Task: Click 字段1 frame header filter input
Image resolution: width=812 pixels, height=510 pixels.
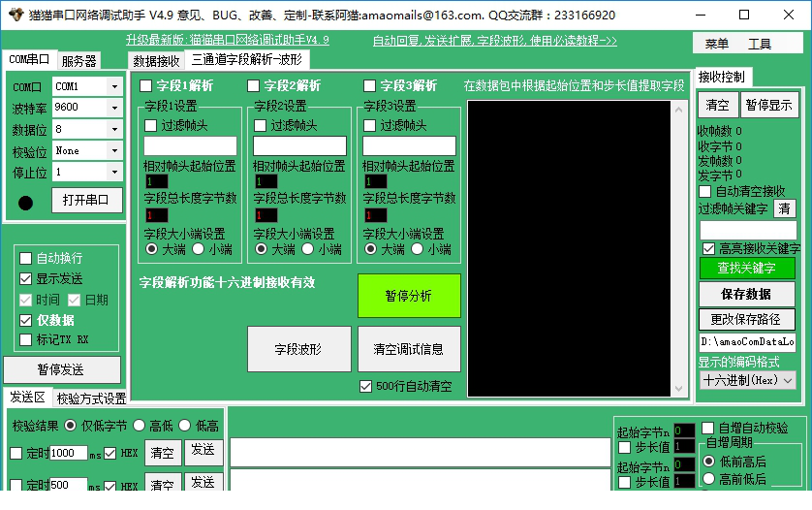Action: coord(190,146)
